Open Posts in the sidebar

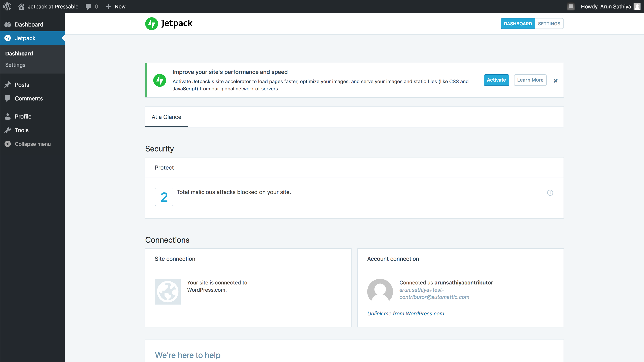click(x=22, y=85)
